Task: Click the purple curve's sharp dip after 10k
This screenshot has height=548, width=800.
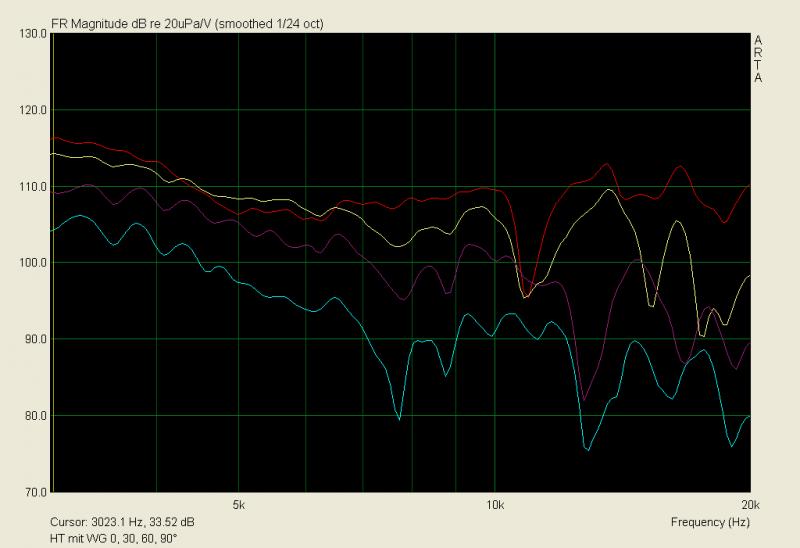Action: pyautogui.click(x=584, y=399)
